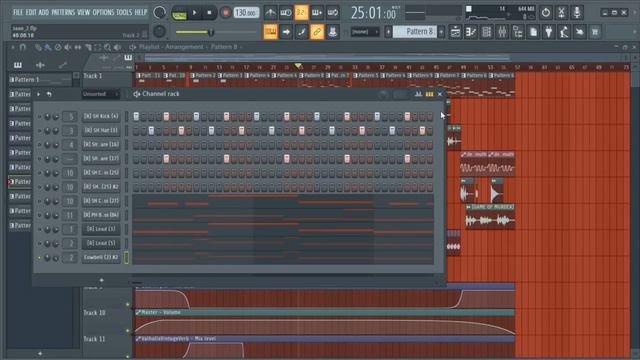Mute the Cowbell (2) #2 channel
The image size is (640, 360).
coord(40,258)
